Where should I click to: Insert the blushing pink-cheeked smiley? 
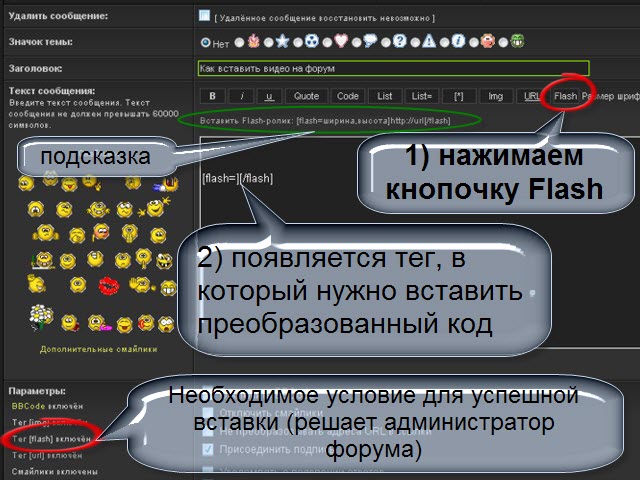coord(101,231)
